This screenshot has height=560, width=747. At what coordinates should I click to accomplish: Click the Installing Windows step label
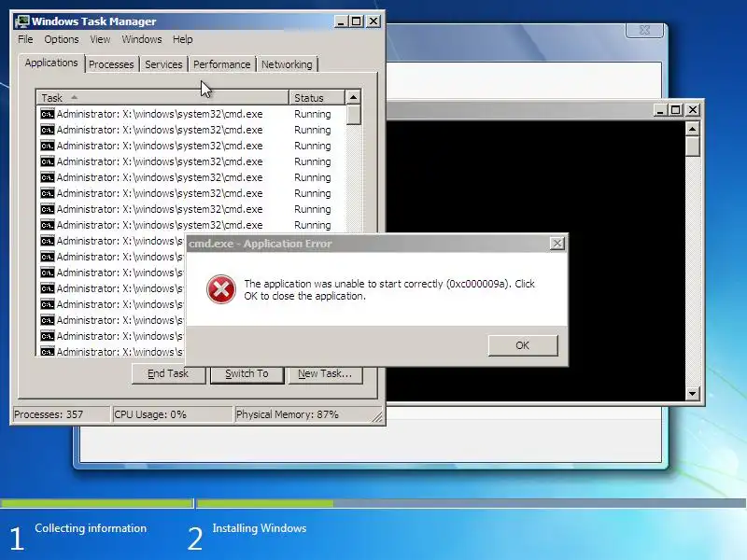pos(260,528)
